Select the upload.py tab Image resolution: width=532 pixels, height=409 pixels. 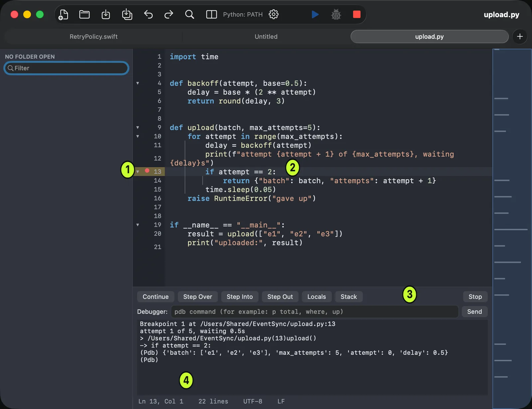coord(429,37)
